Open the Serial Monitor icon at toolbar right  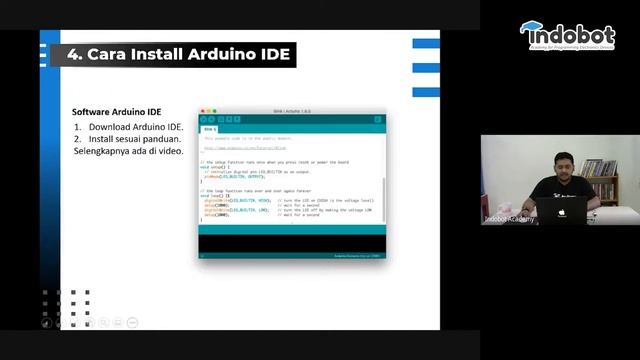[x=378, y=120]
